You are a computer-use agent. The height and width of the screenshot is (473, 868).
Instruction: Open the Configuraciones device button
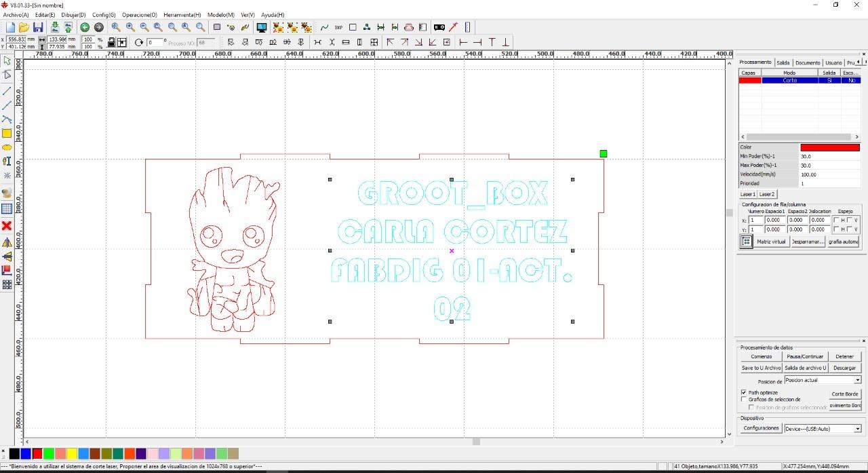[761, 428]
